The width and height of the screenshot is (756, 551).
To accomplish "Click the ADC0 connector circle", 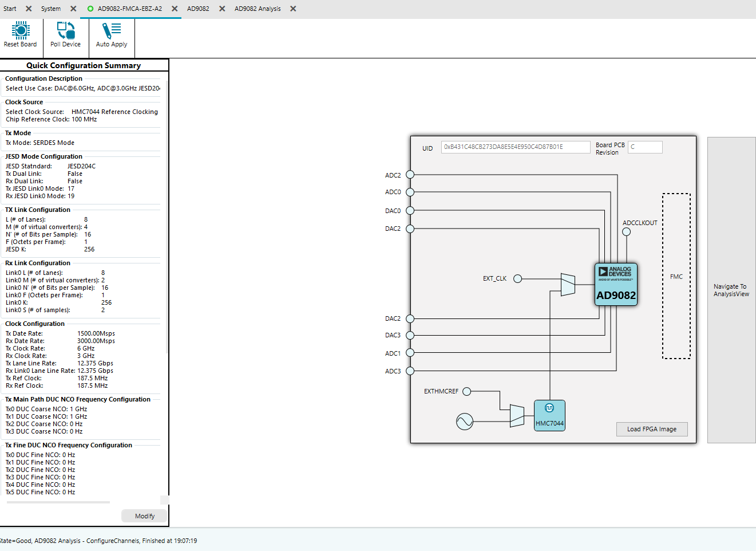I will 410,192.
